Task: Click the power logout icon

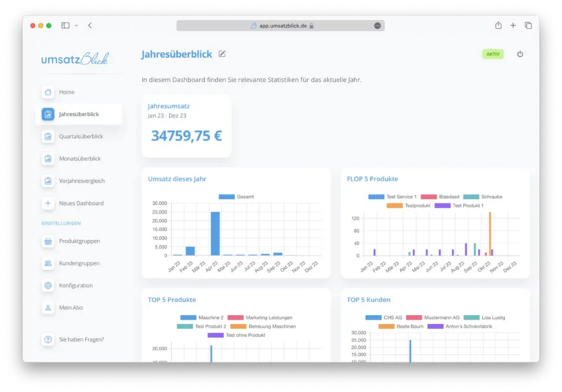Action: click(520, 54)
